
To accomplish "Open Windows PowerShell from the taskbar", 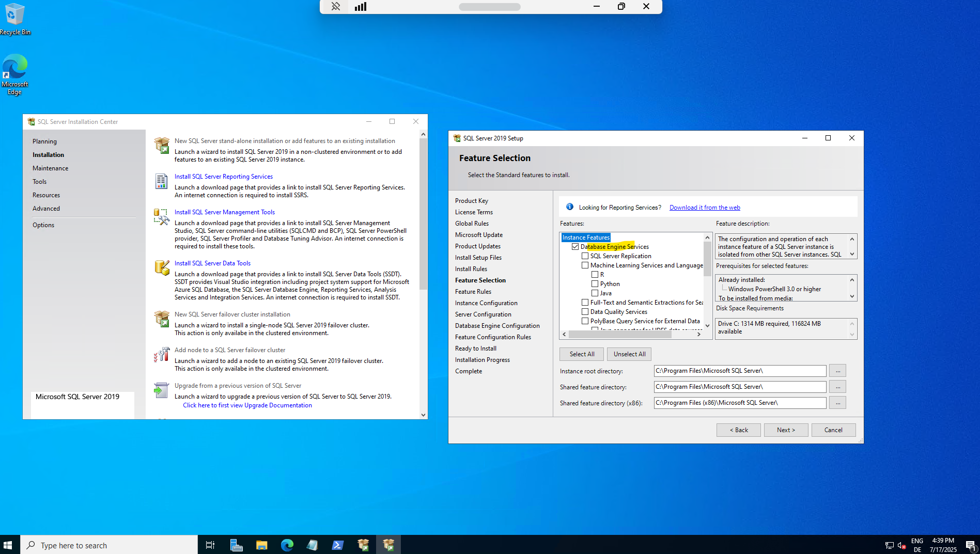I will (x=337, y=544).
